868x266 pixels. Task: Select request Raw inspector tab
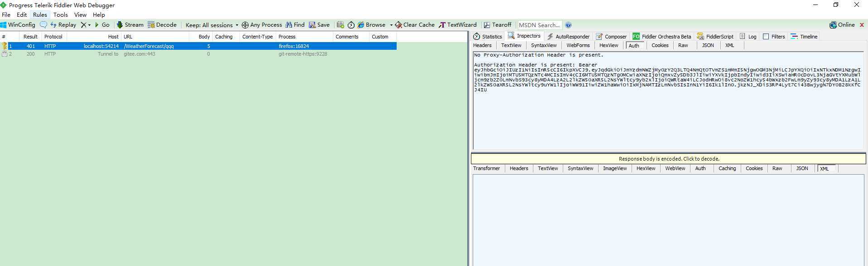[x=683, y=45]
